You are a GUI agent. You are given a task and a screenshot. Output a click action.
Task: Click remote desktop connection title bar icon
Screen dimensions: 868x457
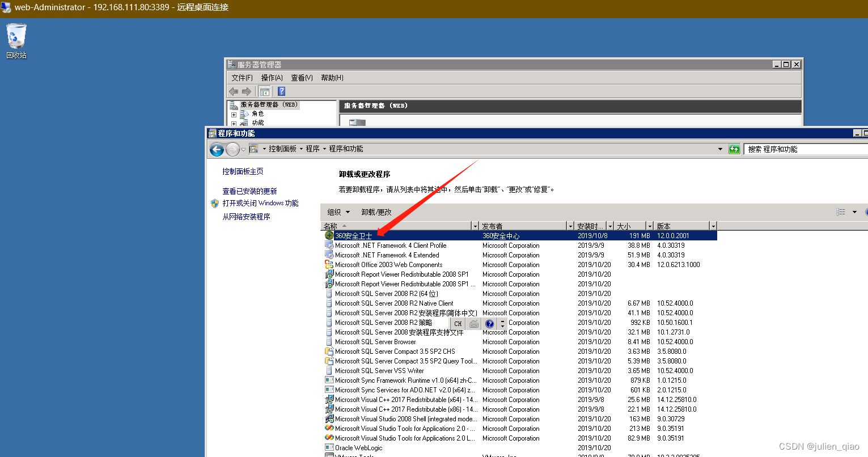click(x=6, y=8)
